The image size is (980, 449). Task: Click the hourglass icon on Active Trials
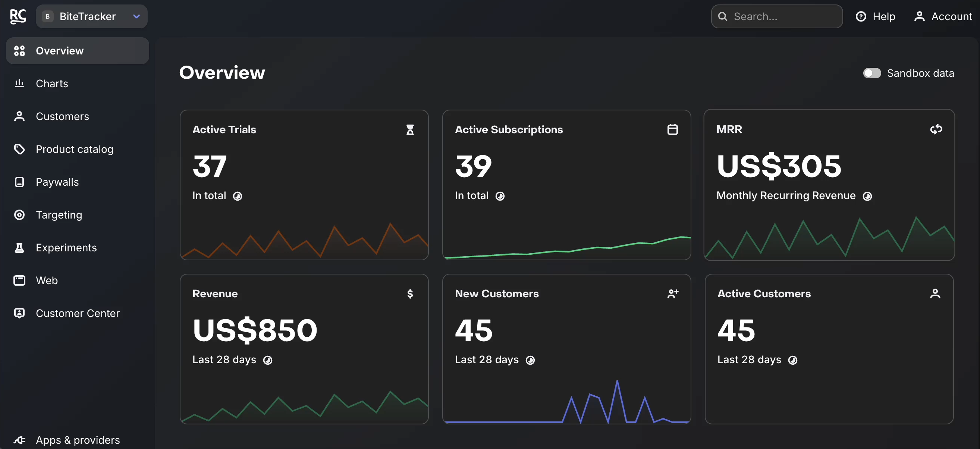tap(410, 130)
